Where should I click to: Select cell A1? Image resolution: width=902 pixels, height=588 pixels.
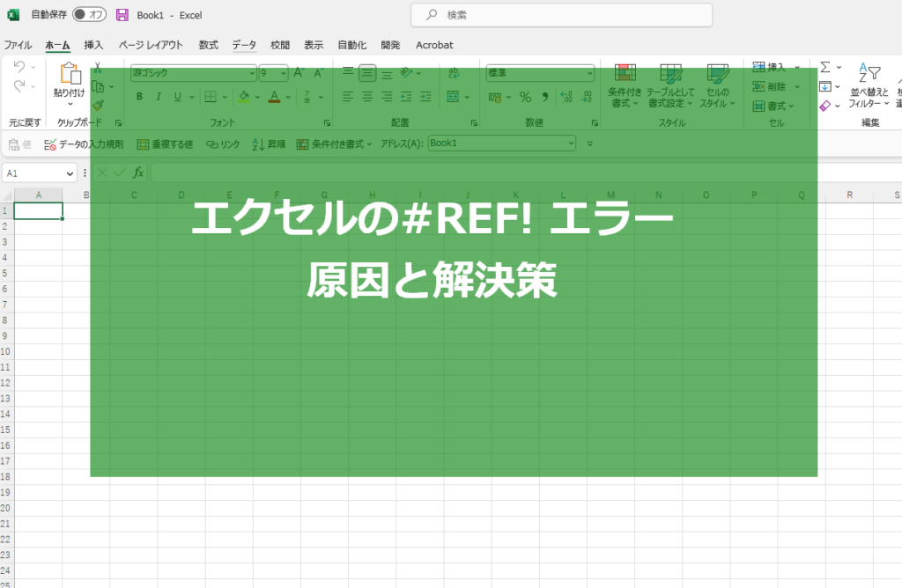tap(39, 211)
